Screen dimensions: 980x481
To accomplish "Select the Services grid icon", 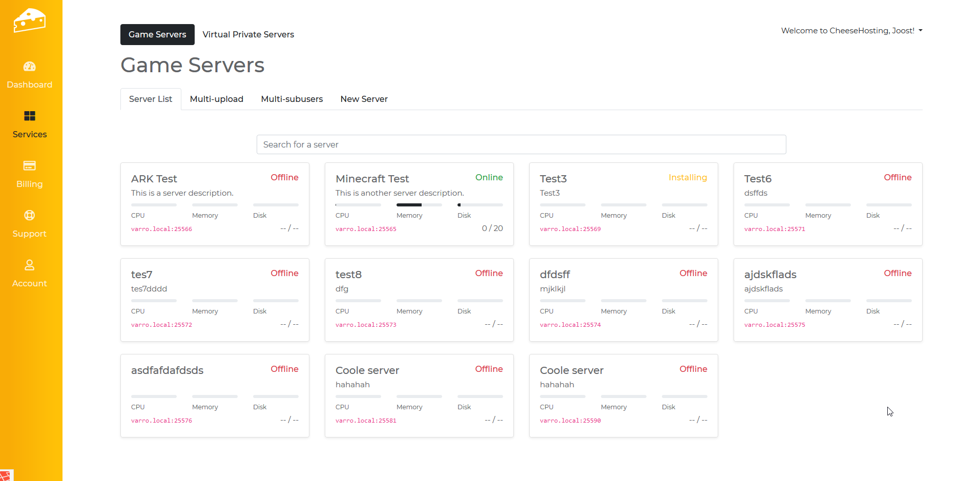I will 30,116.
